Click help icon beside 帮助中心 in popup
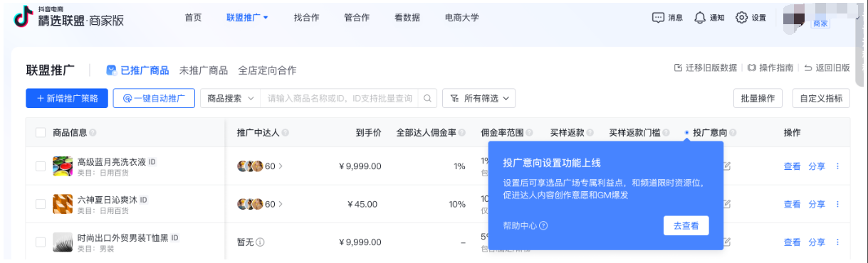This screenshot has height=263, width=868. tap(543, 225)
